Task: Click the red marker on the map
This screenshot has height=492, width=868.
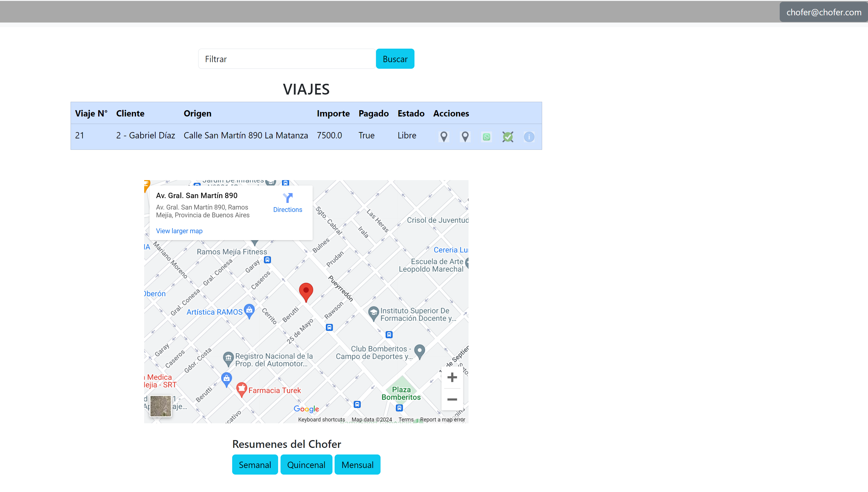Action: click(x=306, y=291)
